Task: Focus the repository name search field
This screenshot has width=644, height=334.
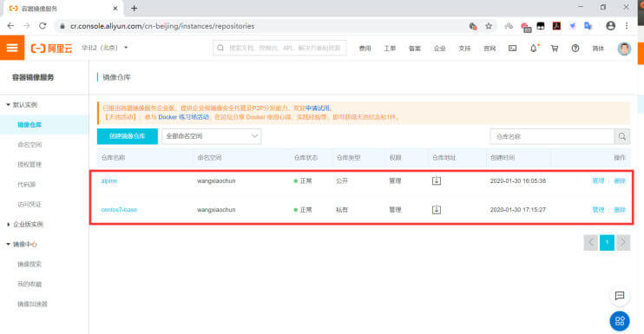Action: click(552, 137)
